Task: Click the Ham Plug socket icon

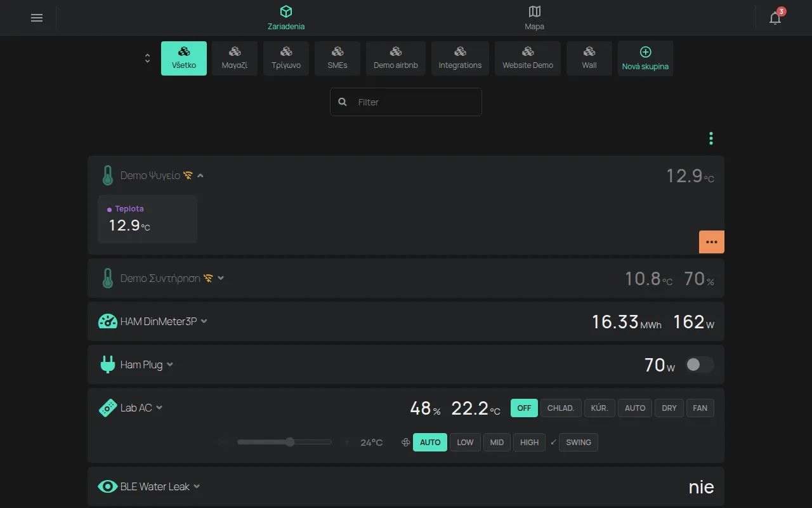Action: 108,364
